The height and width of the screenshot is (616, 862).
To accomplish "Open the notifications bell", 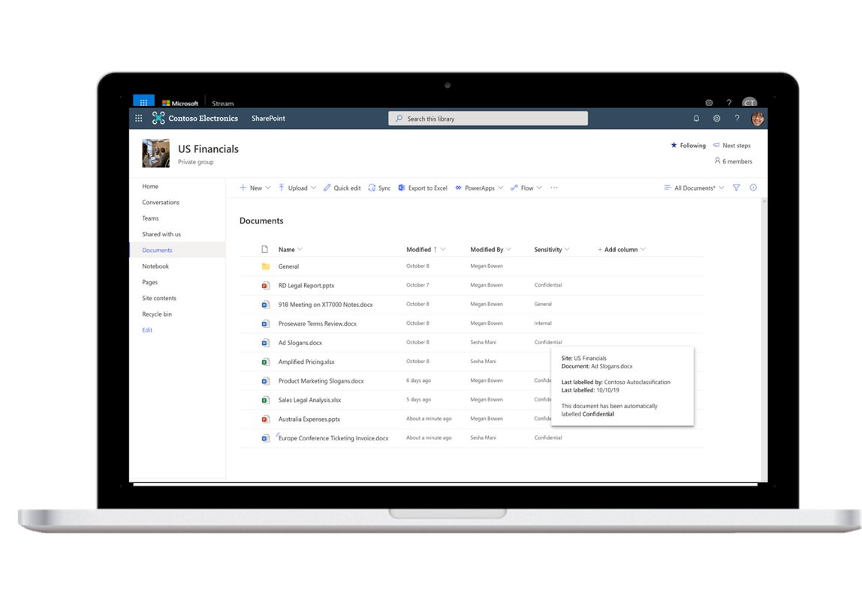I will coord(696,118).
